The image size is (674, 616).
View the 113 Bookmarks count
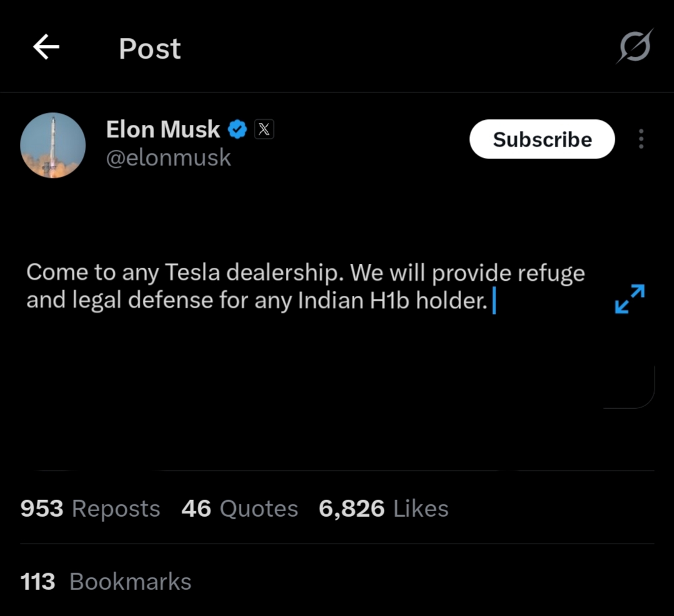pos(105,582)
